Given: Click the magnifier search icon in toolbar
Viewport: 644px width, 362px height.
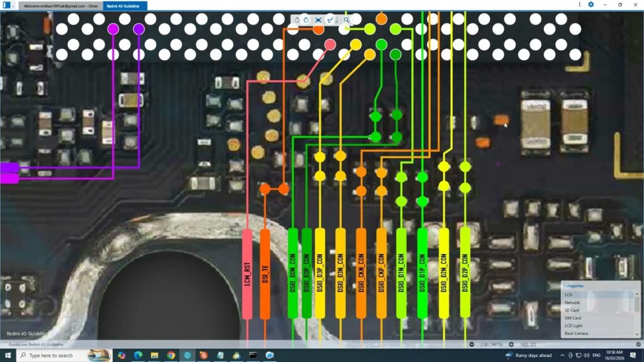Looking at the screenshot, I should pos(347,20).
